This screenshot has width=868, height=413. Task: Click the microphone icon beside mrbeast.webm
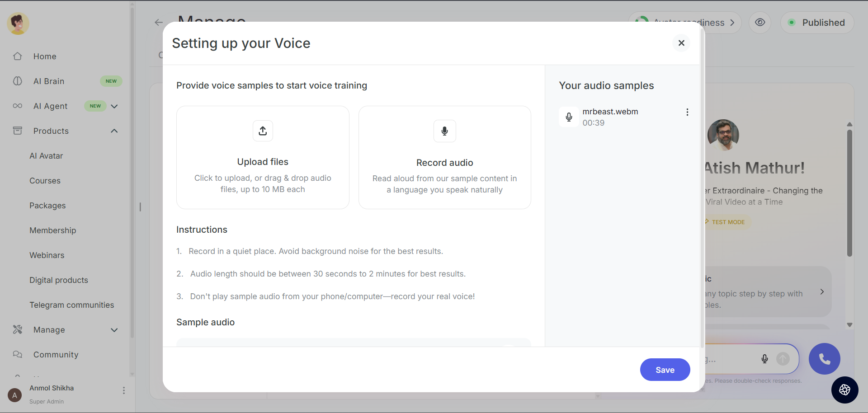(569, 117)
